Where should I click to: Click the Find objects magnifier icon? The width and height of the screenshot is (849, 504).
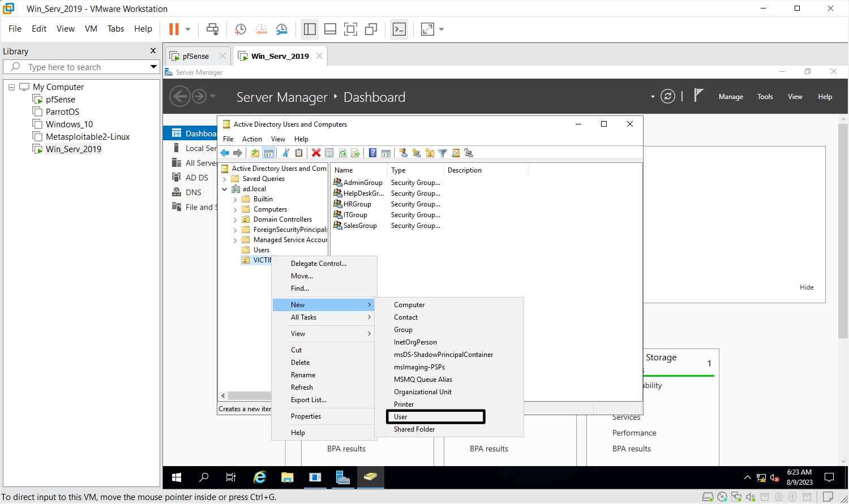click(456, 153)
